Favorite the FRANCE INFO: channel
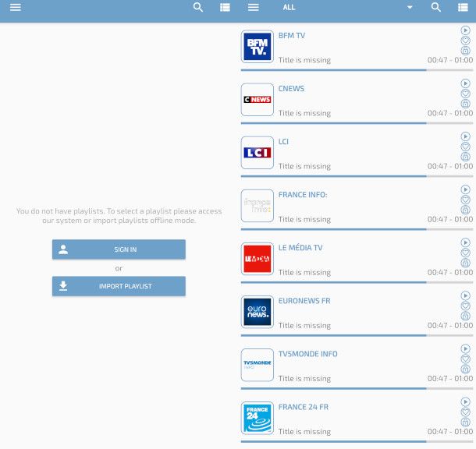Image resolution: width=476 pixels, height=449 pixels. [465, 200]
